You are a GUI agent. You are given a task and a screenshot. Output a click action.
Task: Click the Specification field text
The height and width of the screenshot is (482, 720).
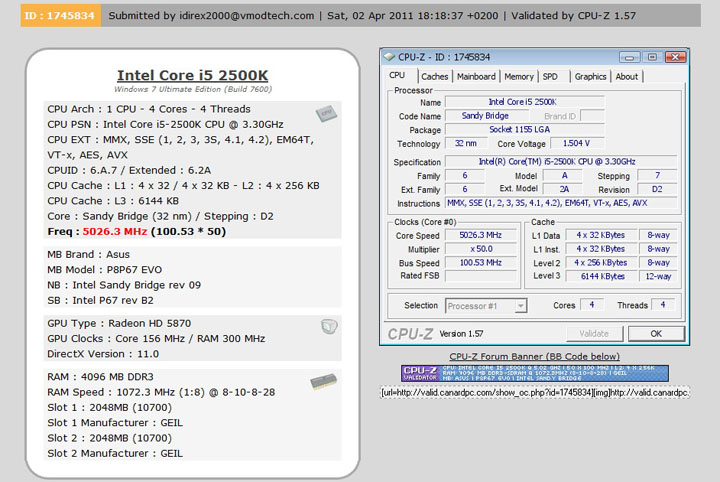click(x=561, y=162)
